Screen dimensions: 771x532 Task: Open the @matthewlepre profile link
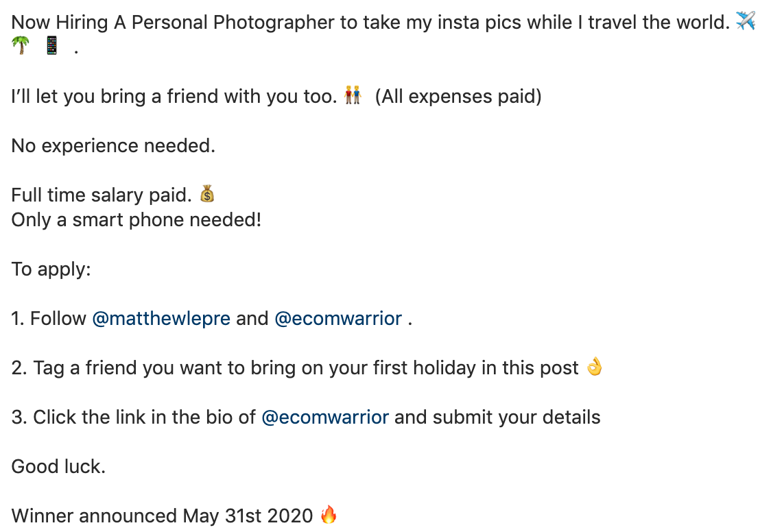click(x=161, y=319)
